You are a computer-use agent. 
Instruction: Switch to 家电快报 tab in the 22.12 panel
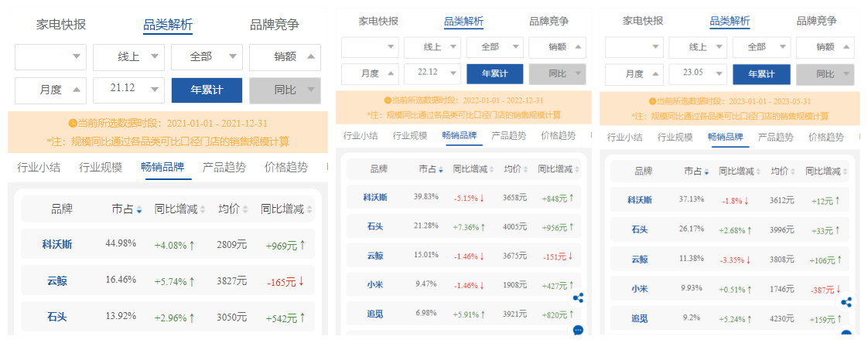click(378, 22)
